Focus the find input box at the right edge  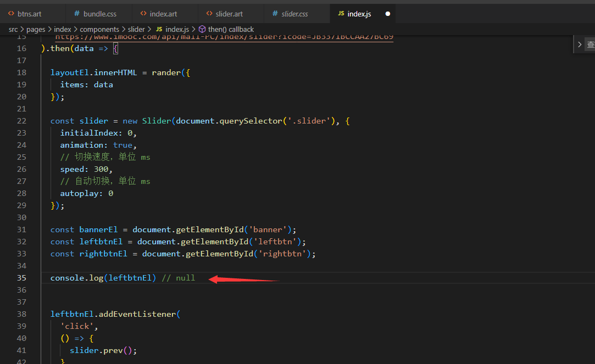[x=590, y=44]
